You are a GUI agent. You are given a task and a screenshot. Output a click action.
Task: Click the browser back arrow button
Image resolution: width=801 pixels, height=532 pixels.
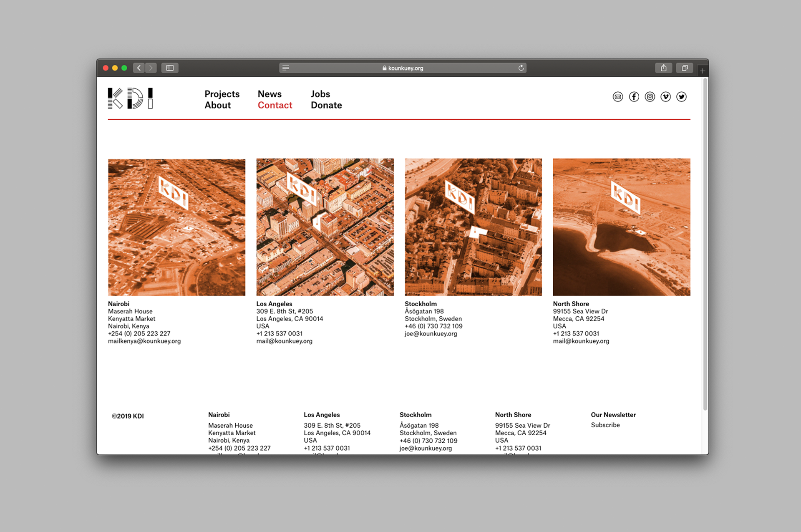pos(139,68)
